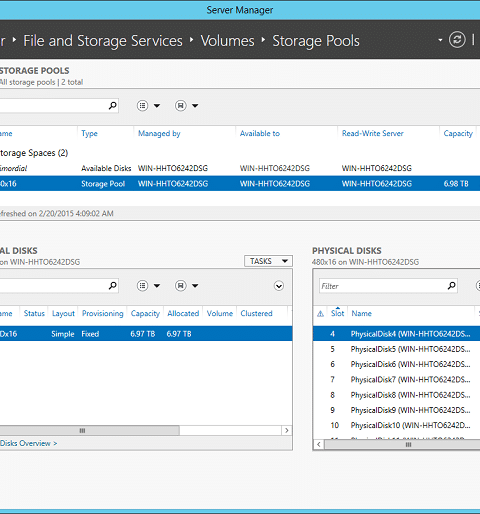This screenshot has width=480, height=514.
Task: Select PhysicalDisk7 in slot 7
Action: pos(397,379)
